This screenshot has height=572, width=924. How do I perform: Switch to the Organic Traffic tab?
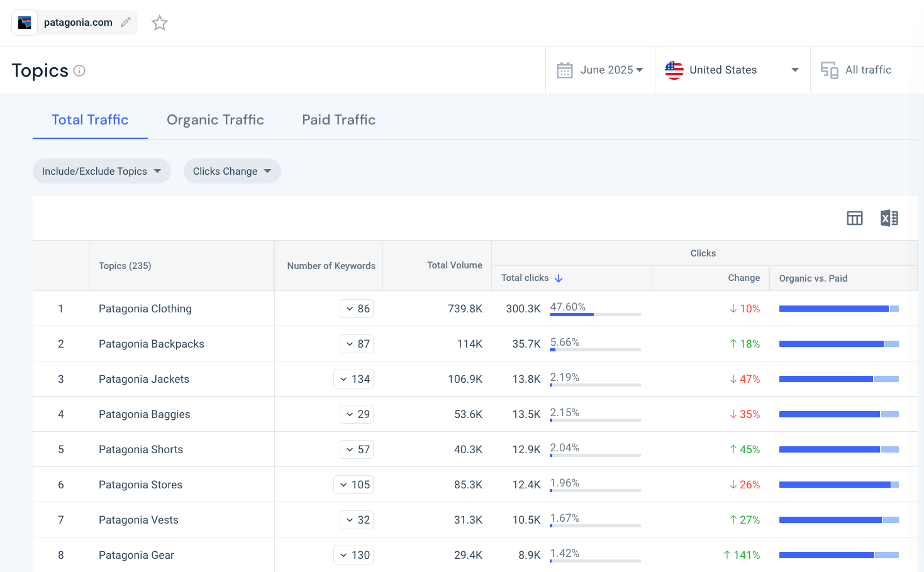pyautogui.click(x=215, y=120)
